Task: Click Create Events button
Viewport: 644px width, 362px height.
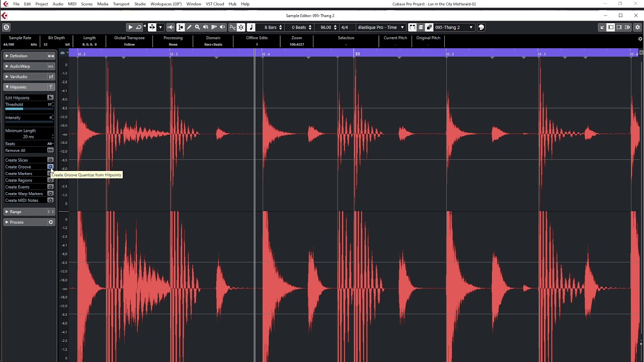Action: coord(50,187)
